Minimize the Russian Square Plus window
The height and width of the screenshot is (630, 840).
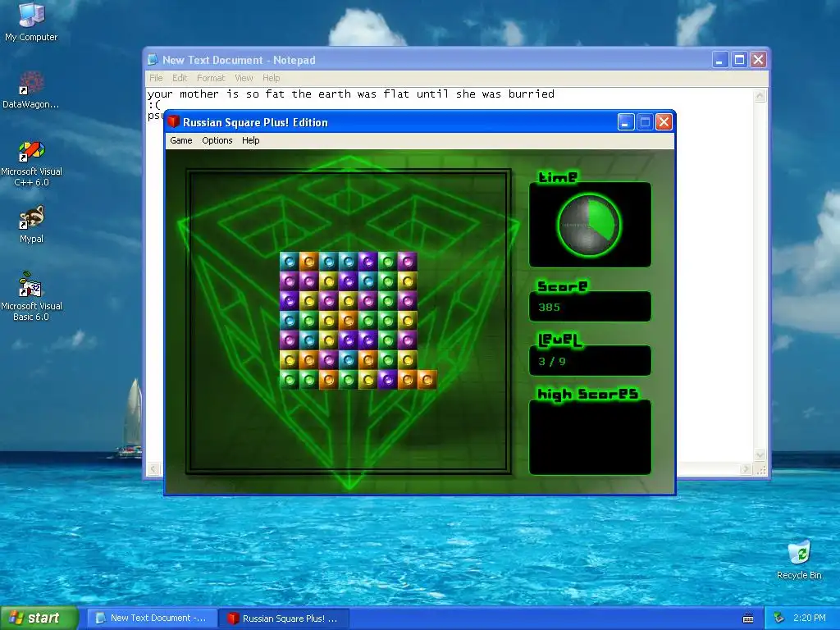tap(626, 122)
